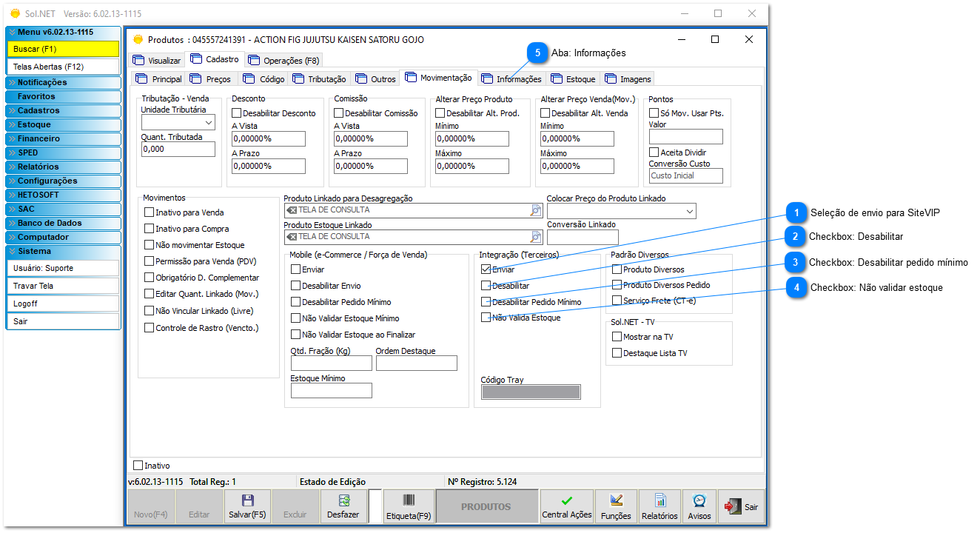Check Desabilitar Desconto
Viewport: 980px width, 533px height.
[x=235, y=113]
